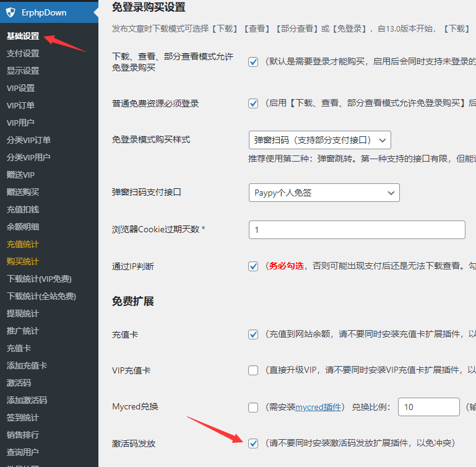
Task: Open 下载统计(全站免费) page
Action: (x=41, y=296)
